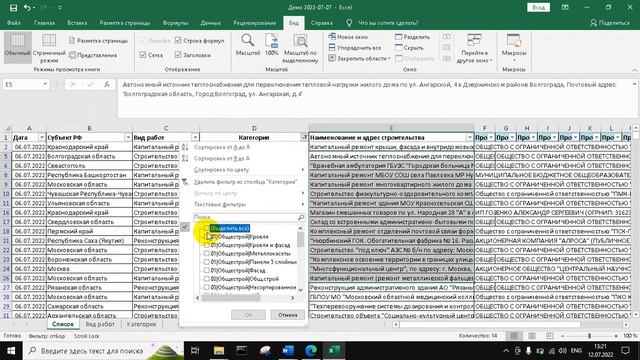640x360 pixels.
Task: Toggle the Строка формул checkbox
Action: point(178,40)
